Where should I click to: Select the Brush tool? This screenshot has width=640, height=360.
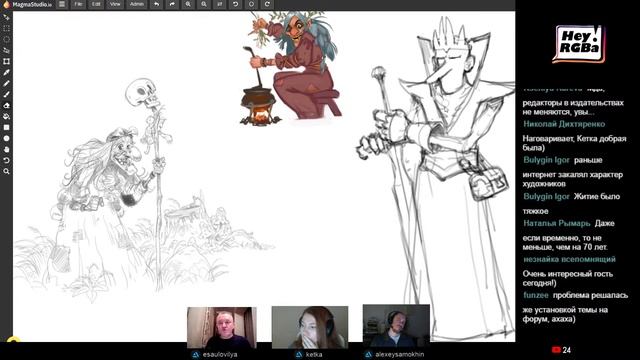click(x=6, y=95)
